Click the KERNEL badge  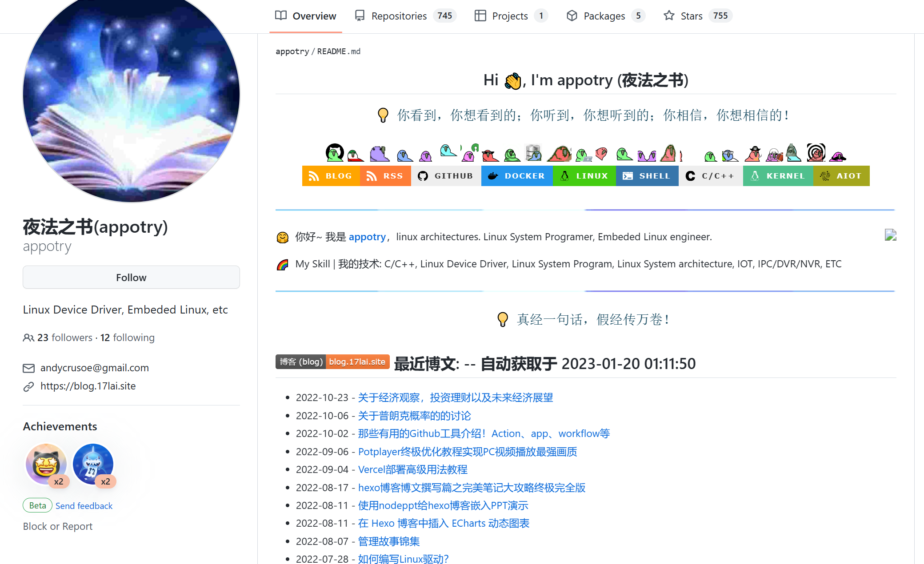[778, 176]
